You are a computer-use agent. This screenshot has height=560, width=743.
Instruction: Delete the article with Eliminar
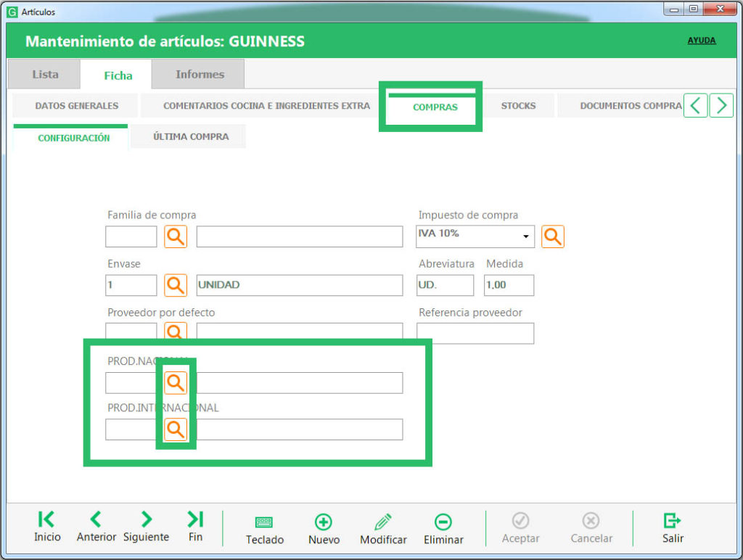(443, 530)
